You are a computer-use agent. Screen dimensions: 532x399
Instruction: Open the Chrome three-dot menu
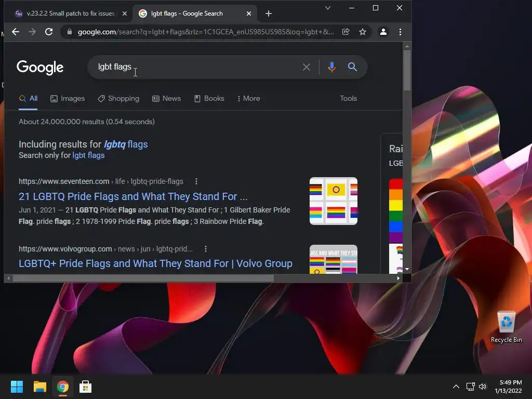401,32
